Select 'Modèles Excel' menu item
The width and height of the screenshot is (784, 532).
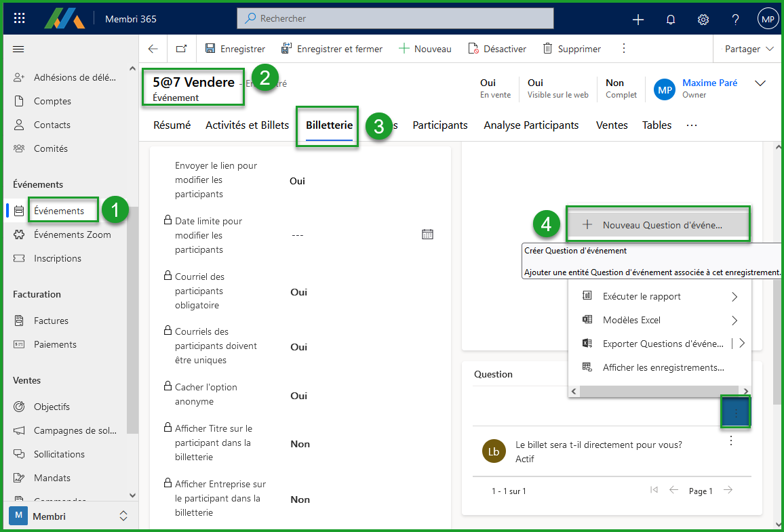pos(631,320)
